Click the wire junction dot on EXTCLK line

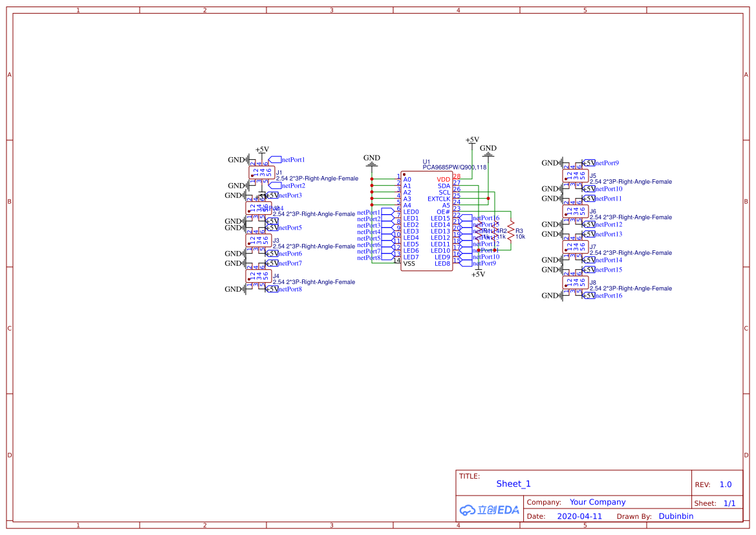click(488, 199)
